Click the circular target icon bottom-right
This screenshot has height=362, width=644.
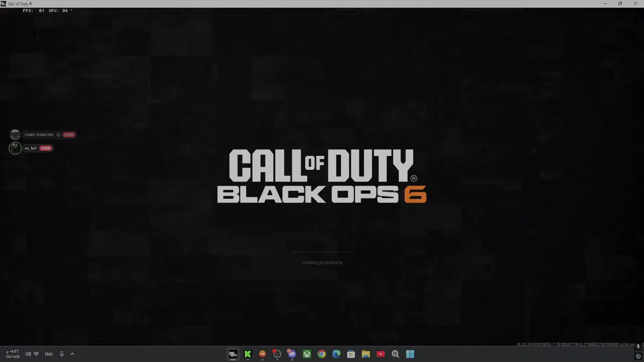[638, 356]
